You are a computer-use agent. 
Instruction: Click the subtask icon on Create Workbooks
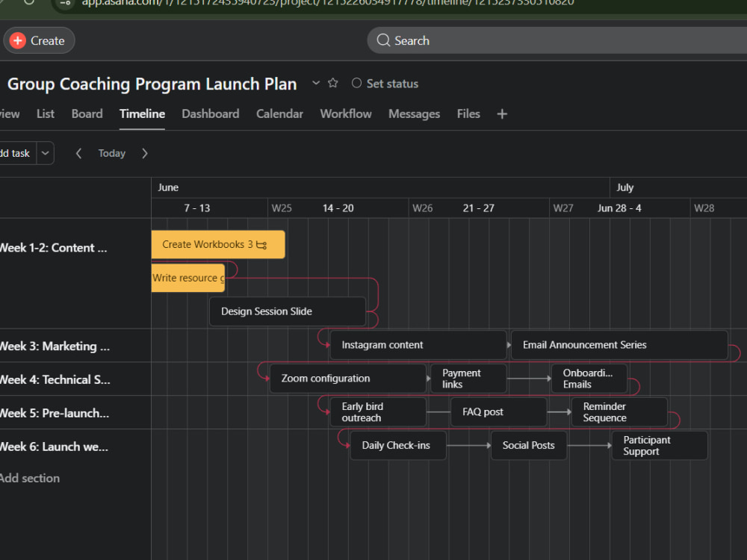[x=261, y=245]
